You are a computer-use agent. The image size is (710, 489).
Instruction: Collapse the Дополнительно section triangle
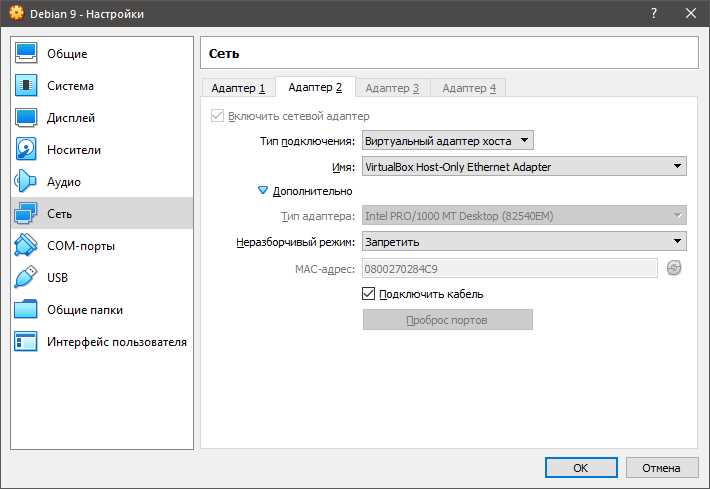pos(263,190)
